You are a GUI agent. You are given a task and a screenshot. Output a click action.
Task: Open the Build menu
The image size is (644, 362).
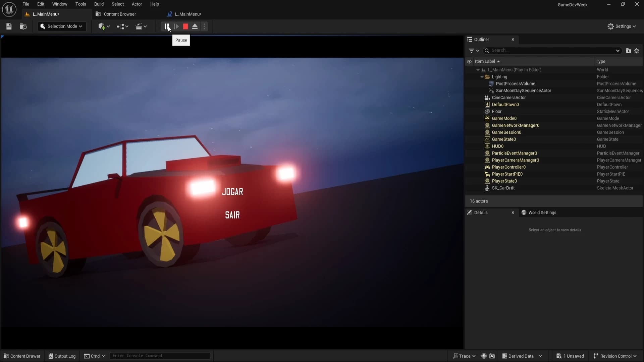click(99, 4)
